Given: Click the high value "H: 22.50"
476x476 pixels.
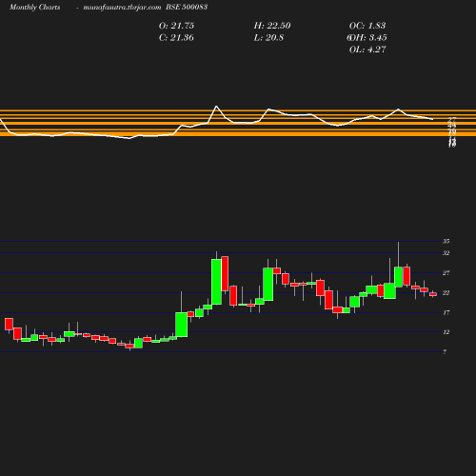Looking at the screenshot, I should pyautogui.click(x=272, y=26).
